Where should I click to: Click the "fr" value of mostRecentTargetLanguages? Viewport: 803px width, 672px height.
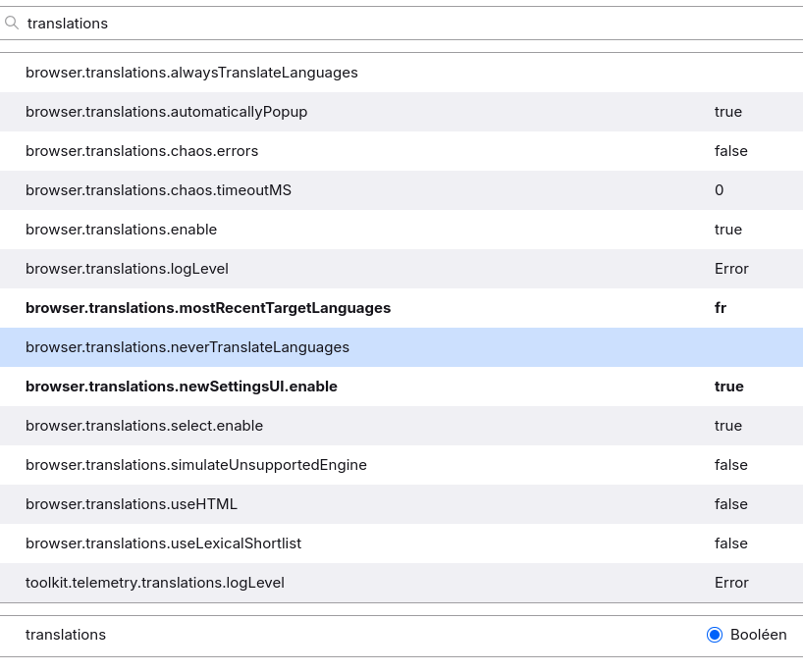[x=721, y=308]
